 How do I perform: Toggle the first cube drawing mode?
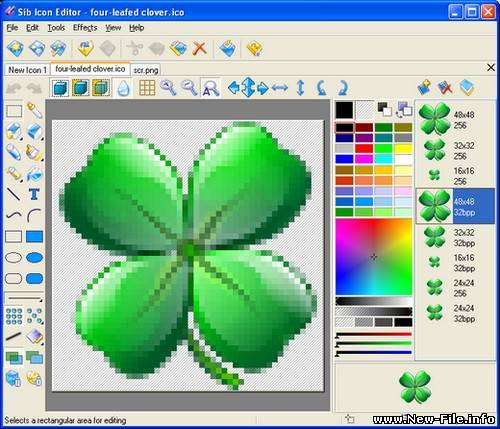60,88
